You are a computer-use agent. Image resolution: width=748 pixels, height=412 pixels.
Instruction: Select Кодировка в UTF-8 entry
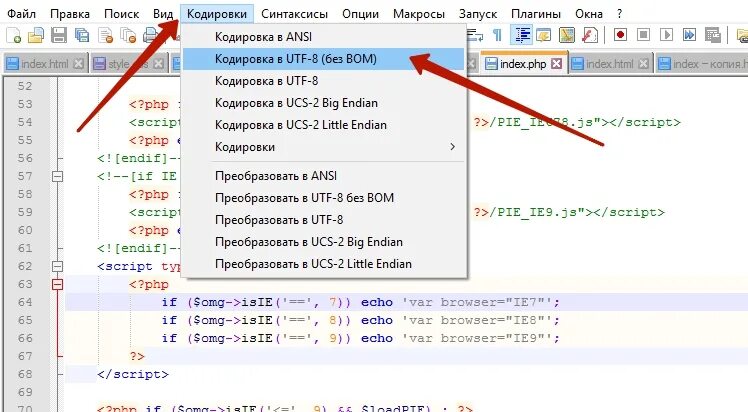click(323, 81)
